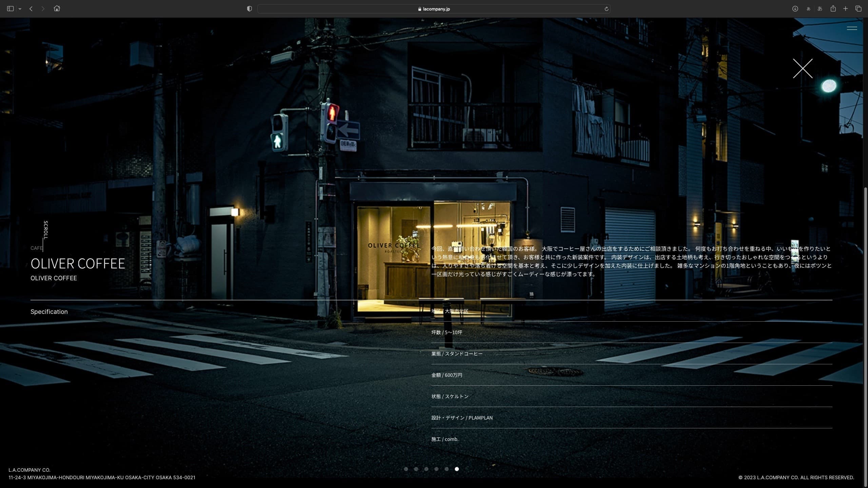Open the privacy shield report icon
Image resolution: width=868 pixels, height=488 pixels.
click(250, 9)
